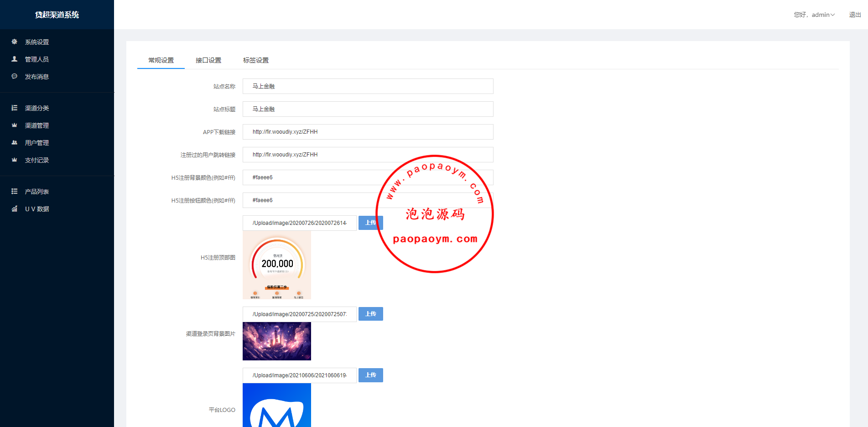The image size is (868, 427).
Task: Click the person icon beside 管理人员
Action: (15, 59)
